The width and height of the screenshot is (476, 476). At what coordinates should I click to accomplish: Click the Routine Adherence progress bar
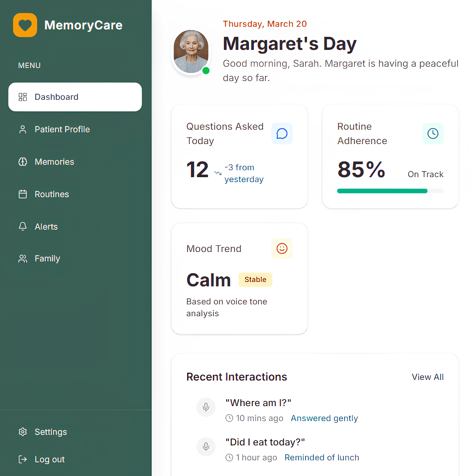click(x=390, y=191)
